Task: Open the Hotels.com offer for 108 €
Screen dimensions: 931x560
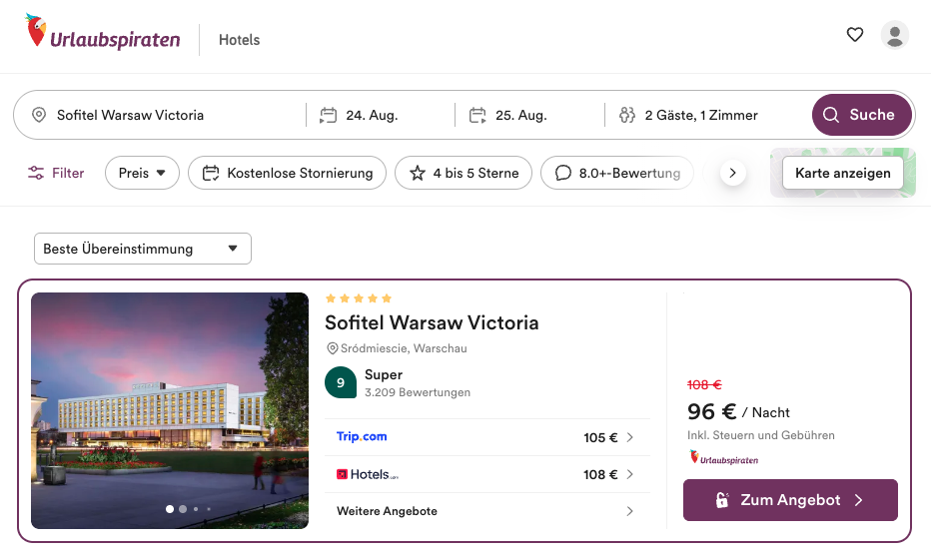Action: [x=487, y=474]
